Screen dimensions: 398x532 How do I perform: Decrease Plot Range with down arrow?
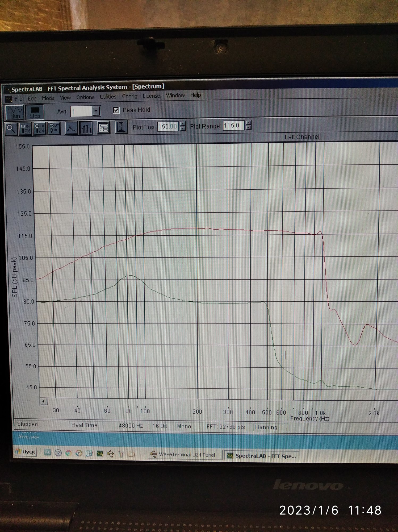pyautogui.click(x=248, y=128)
